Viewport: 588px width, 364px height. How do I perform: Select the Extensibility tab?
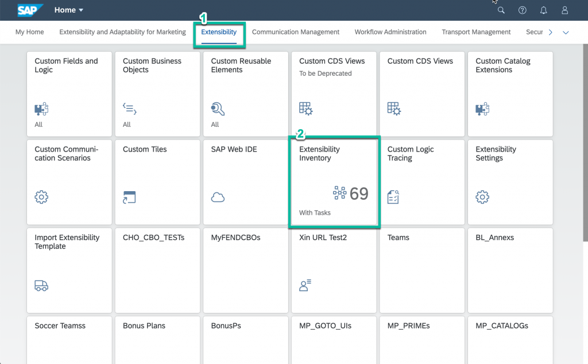(x=219, y=32)
